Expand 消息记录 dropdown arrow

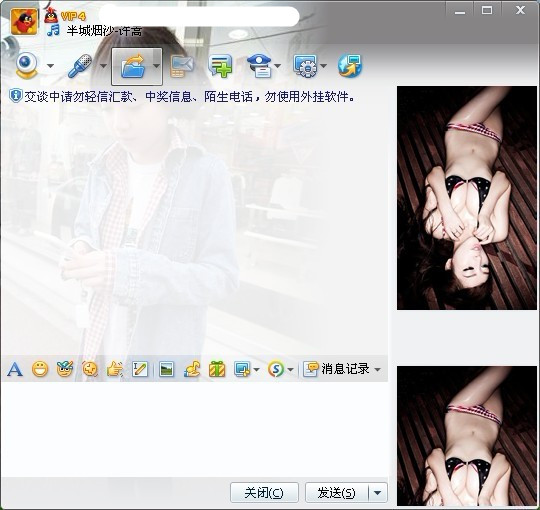tap(377, 370)
